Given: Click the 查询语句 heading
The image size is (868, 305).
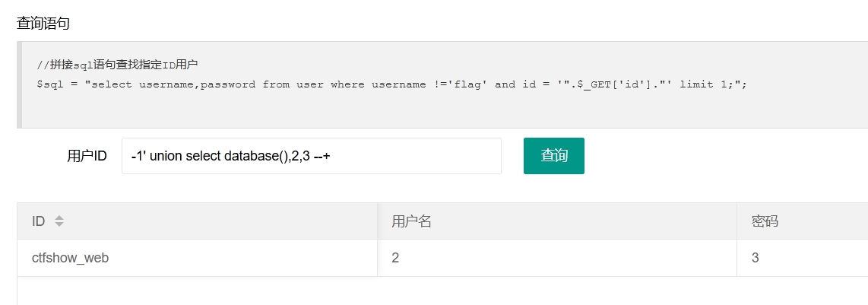Looking at the screenshot, I should (x=43, y=24).
